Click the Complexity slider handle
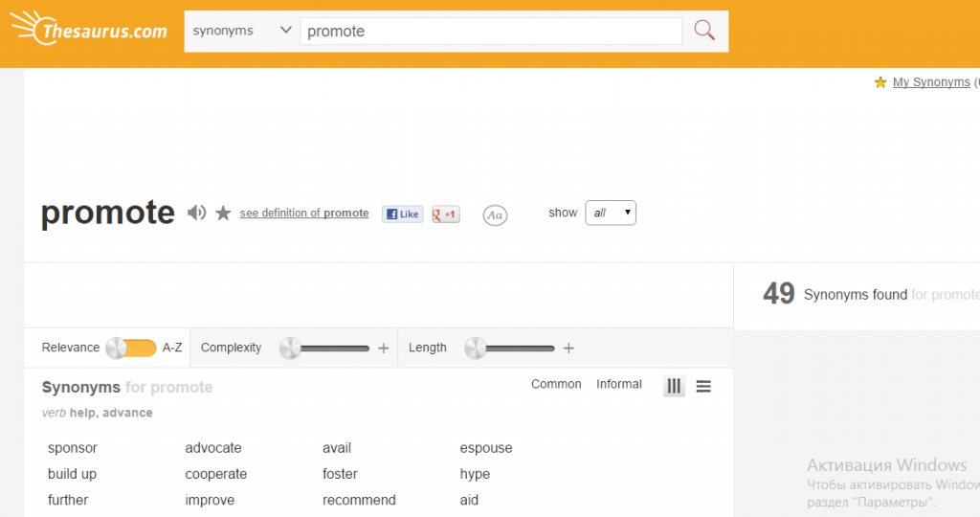 (x=290, y=348)
